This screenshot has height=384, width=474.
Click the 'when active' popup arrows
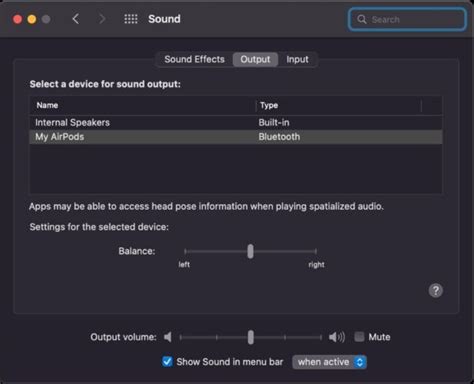point(360,362)
